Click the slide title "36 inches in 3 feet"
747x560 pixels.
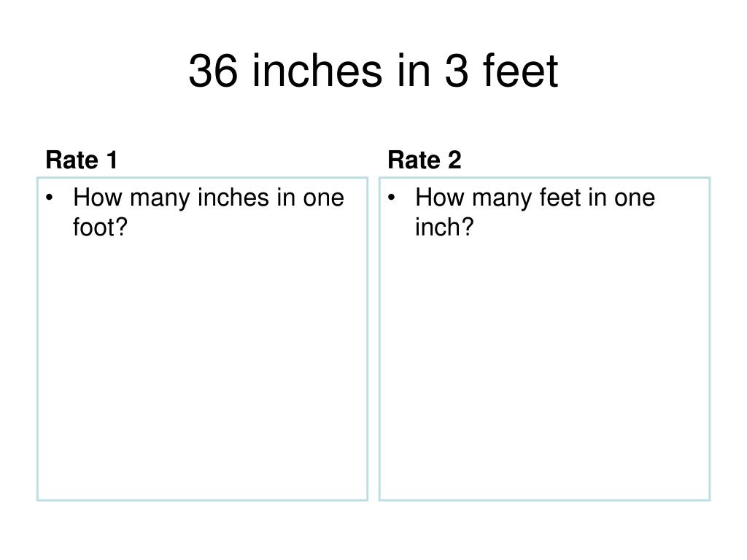pyautogui.click(x=373, y=71)
